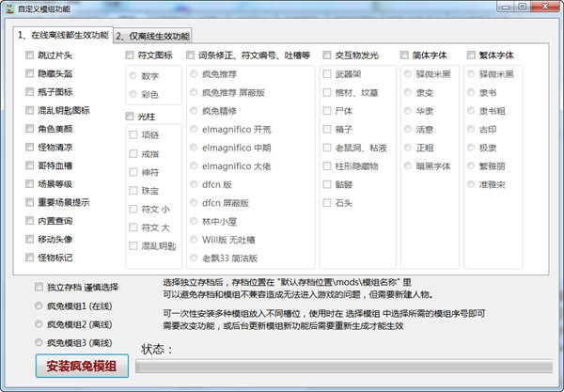Choose 疯兔精修 radio button
This screenshot has height=392, width=564.
[194, 110]
